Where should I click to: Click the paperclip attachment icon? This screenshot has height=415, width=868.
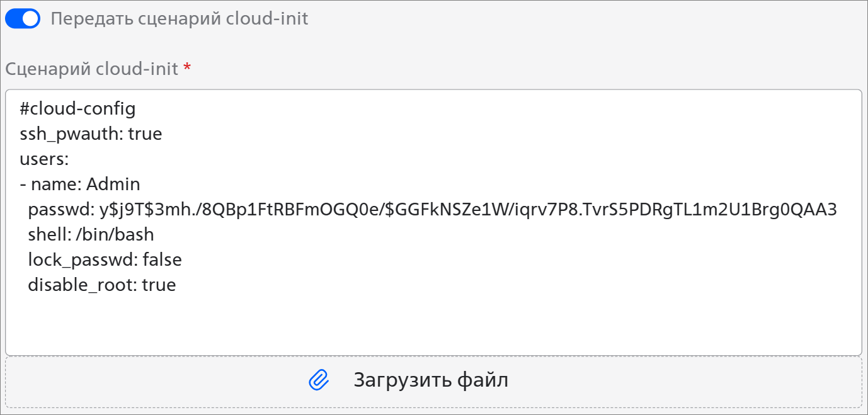click(x=319, y=380)
